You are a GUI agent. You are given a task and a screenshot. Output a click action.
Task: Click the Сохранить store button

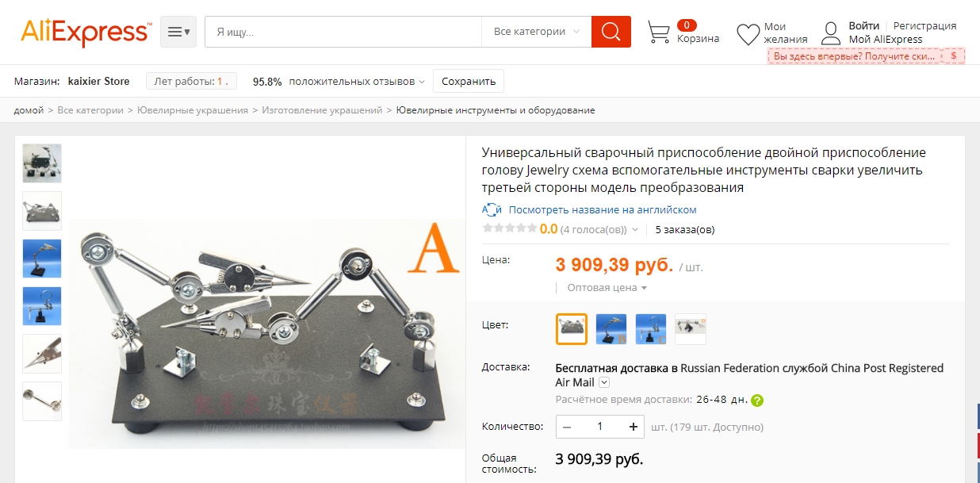[469, 81]
